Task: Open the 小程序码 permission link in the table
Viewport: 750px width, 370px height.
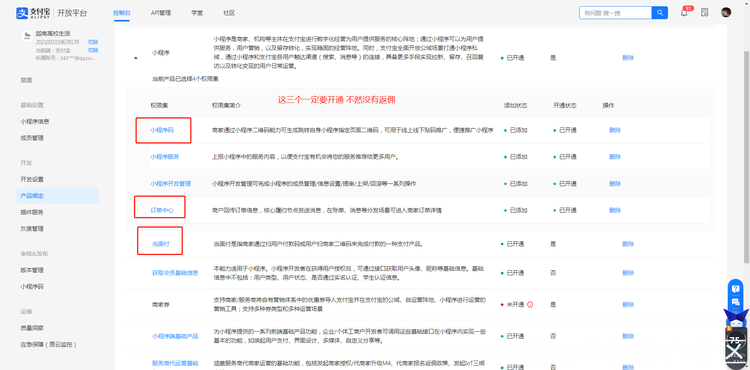Action: tap(162, 130)
